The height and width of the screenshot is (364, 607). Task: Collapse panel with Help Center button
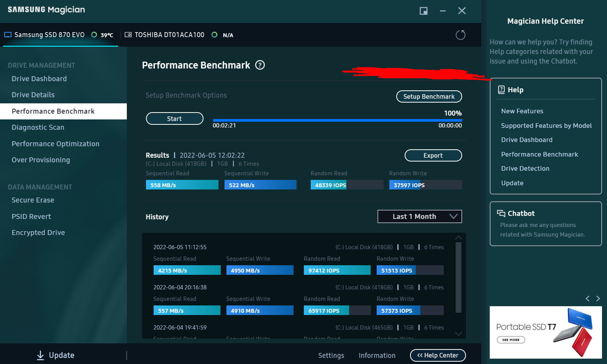(438, 355)
